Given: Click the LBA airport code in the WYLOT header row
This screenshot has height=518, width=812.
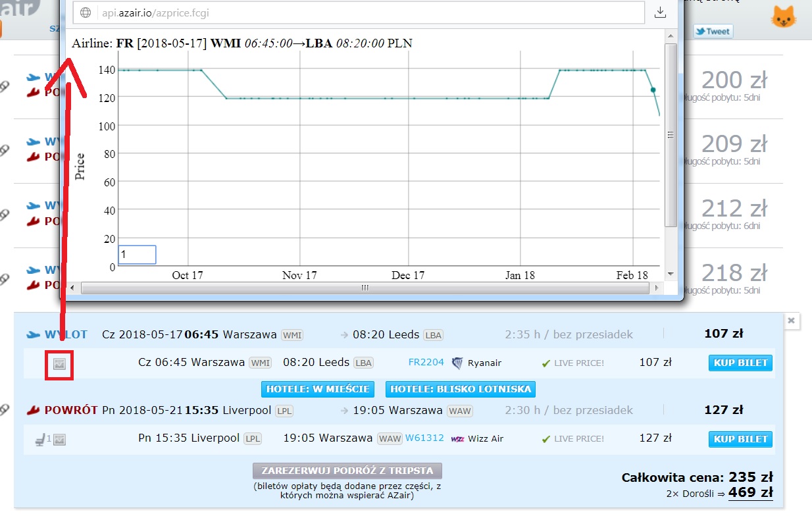Looking at the screenshot, I should (434, 335).
